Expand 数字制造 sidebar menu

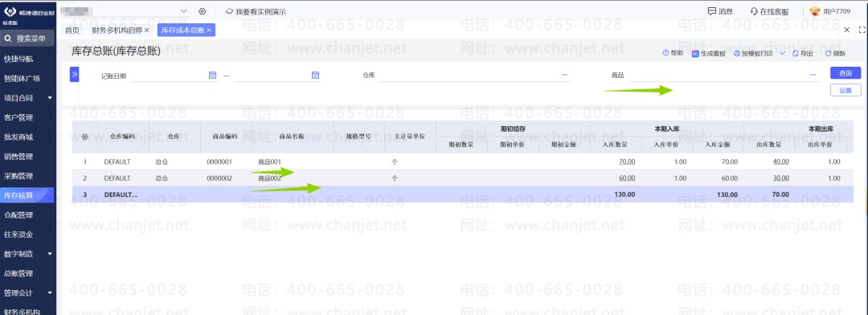point(27,254)
